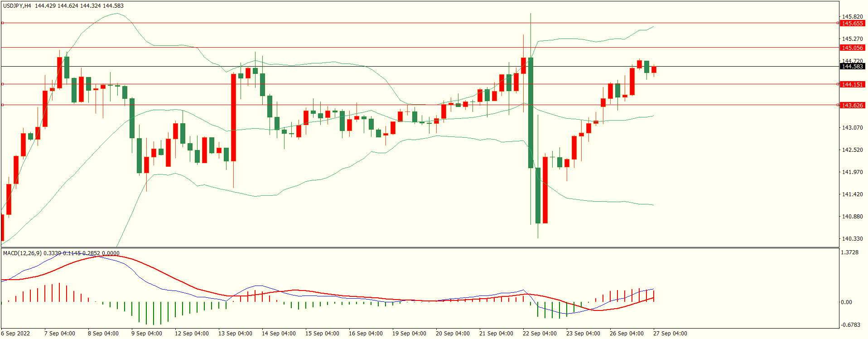Click the 1.3728 MACD scale value
This screenshot has height=339, width=868.
click(x=850, y=252)
